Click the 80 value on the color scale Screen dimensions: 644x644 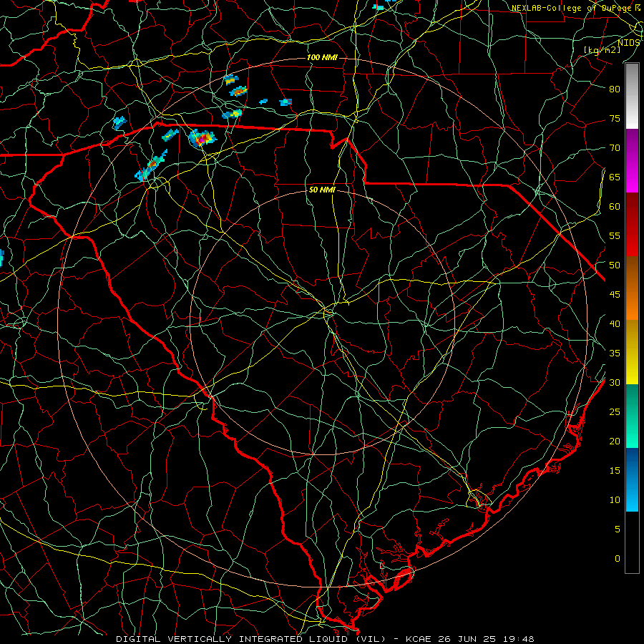pyautogui.click(x=615, y=89)
